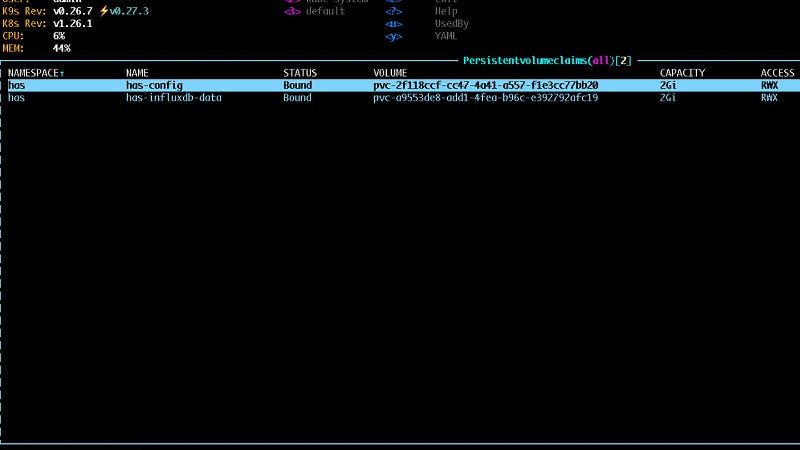The image size is (800, 450).
Task: Click the sort arrow beside NAMESPACE
Action: point(62,73)
